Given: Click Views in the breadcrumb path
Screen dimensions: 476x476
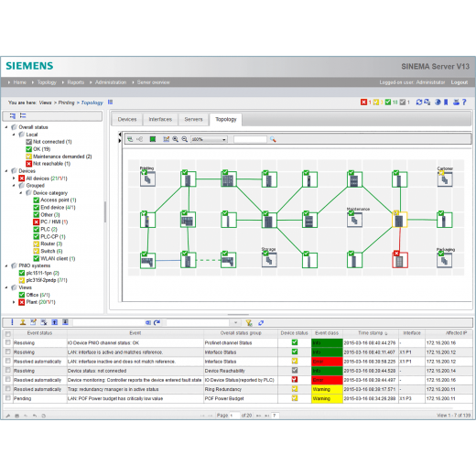Looking at the screenshot, I should tap(45, 103).
